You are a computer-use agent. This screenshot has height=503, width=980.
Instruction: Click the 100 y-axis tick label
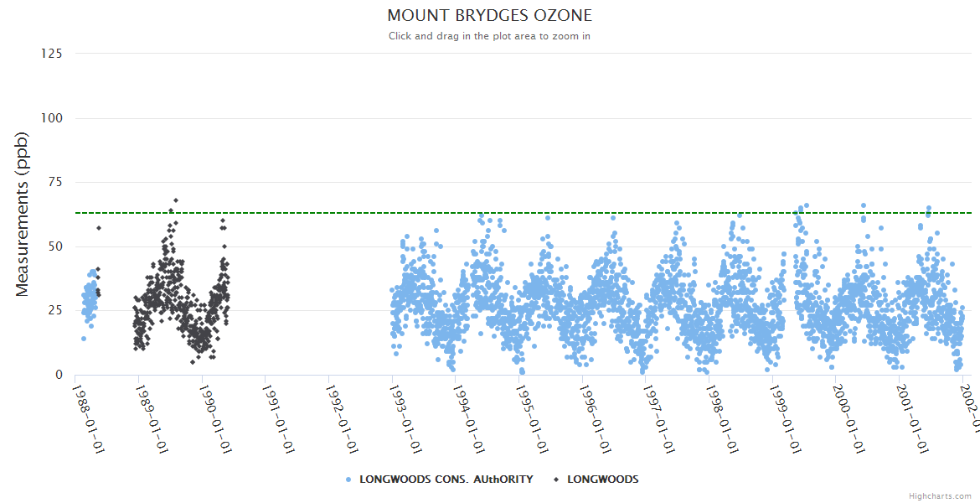click(51, 118)
